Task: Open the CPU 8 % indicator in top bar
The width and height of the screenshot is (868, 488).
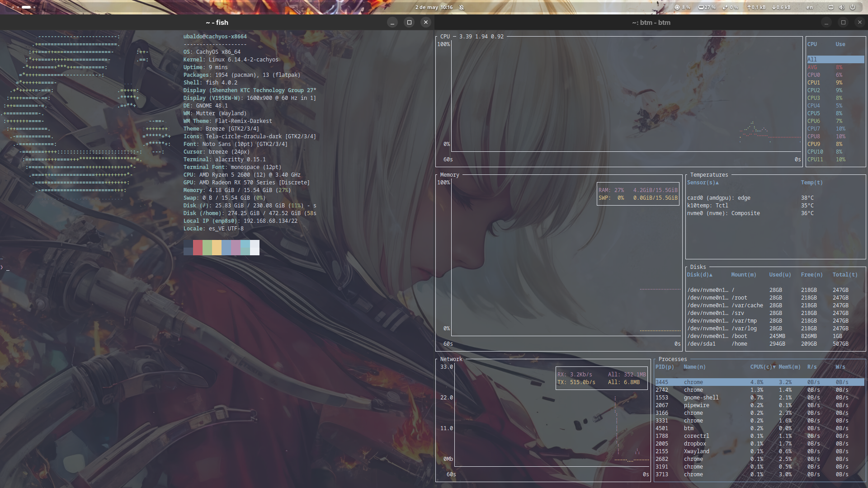Action: (683, 7)
